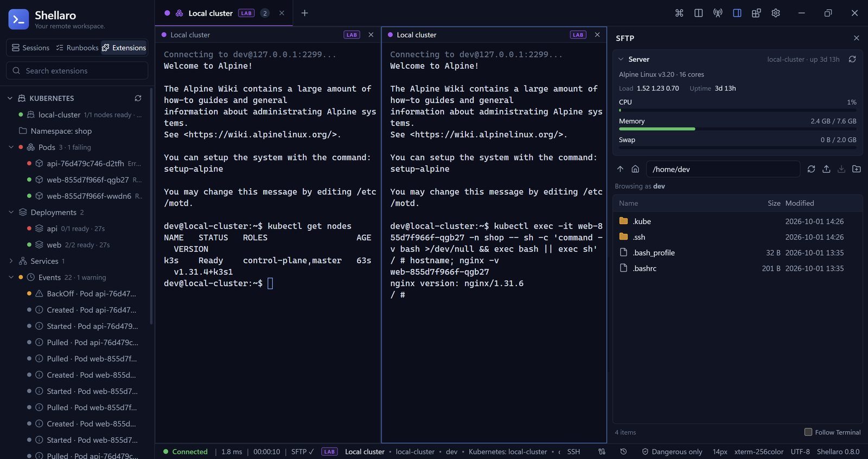This screenshot has width=868, height=459.
Task: Enable the Follow Terminal checkbox
Action: coord(808,432)
